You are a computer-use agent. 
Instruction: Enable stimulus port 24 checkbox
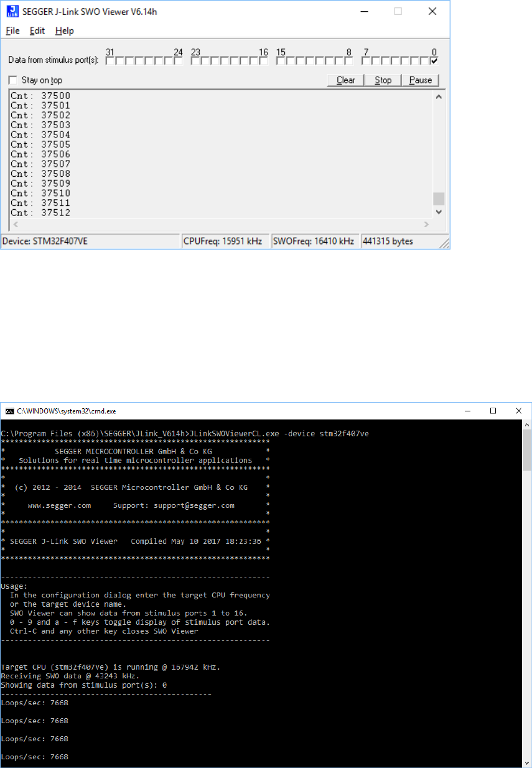click(178, 61)
